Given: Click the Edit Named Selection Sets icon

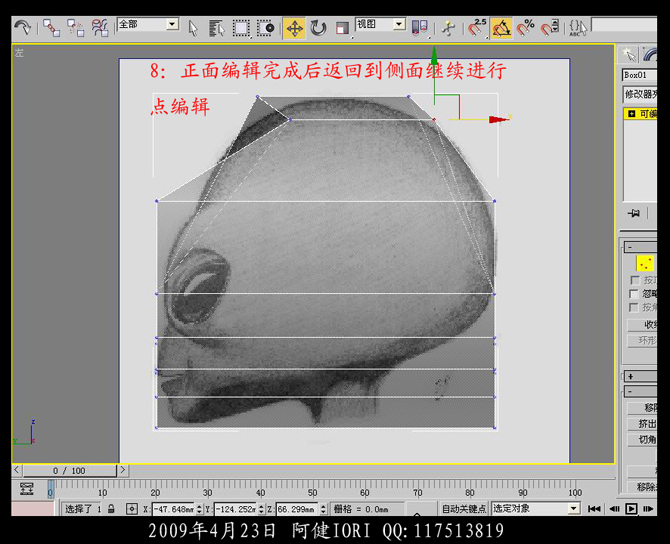Looking at the screenshot, I should click(x=578, y=28).
